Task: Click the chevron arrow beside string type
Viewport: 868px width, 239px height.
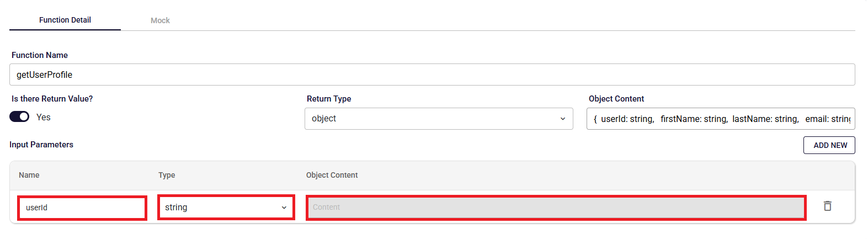Action: (284, 208)
